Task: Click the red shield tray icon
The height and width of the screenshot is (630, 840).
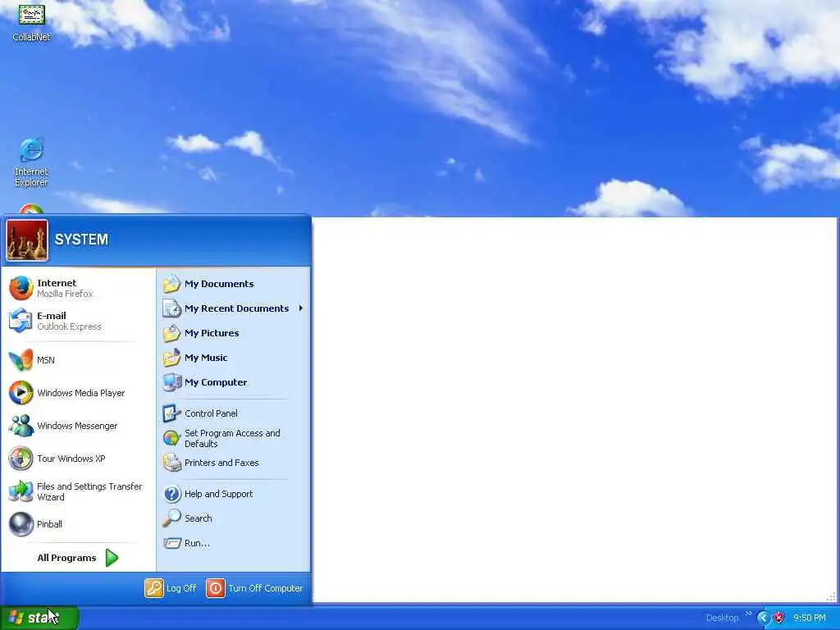Action: click(779, 618)
